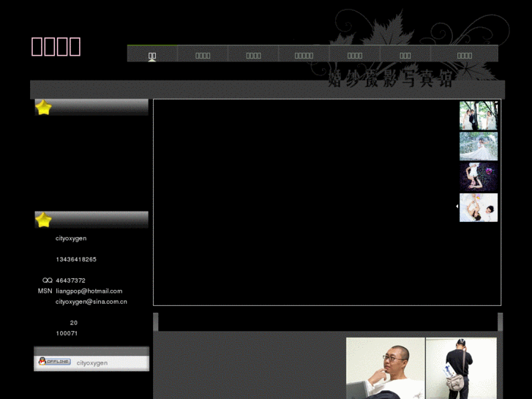Open the three-character navigation tab
Image resolution: width=532 pixels, height=399 pixels.
coord(405,53)
